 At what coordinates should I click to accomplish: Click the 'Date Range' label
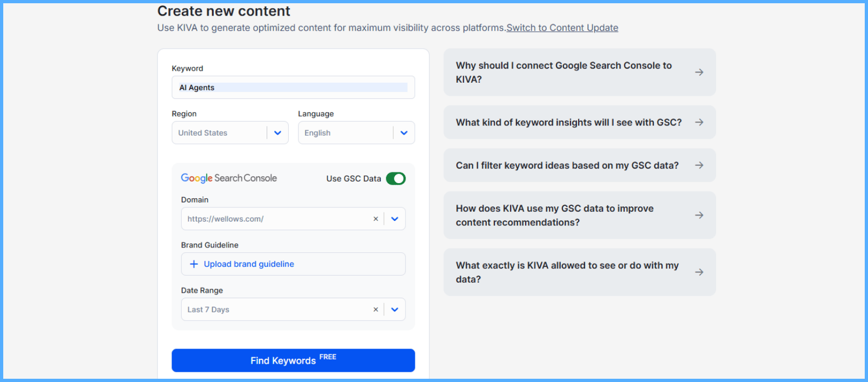[x=202, y=290]
